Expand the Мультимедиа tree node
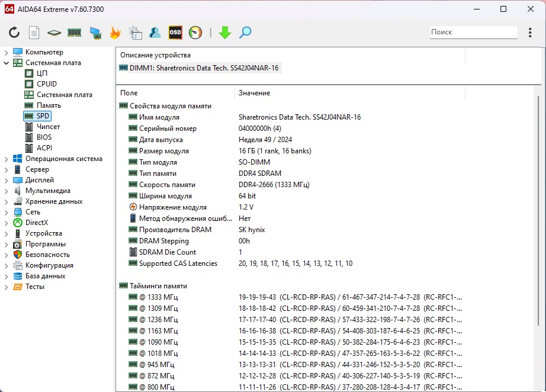546x392 pixels. 6,191
